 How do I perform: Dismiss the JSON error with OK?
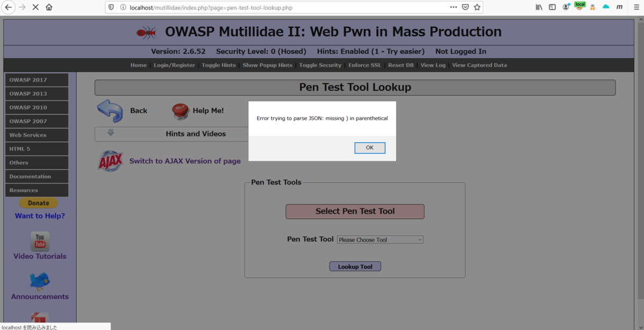370,148
